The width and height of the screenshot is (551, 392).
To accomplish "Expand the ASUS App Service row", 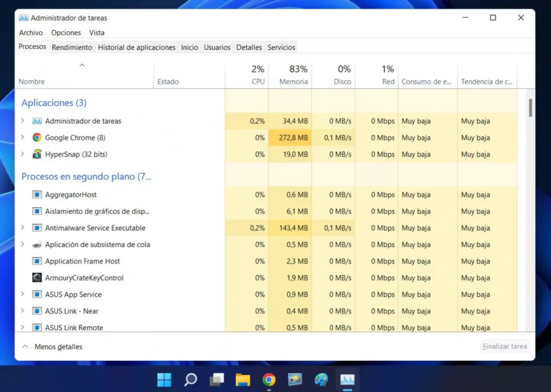I will 23,294.
